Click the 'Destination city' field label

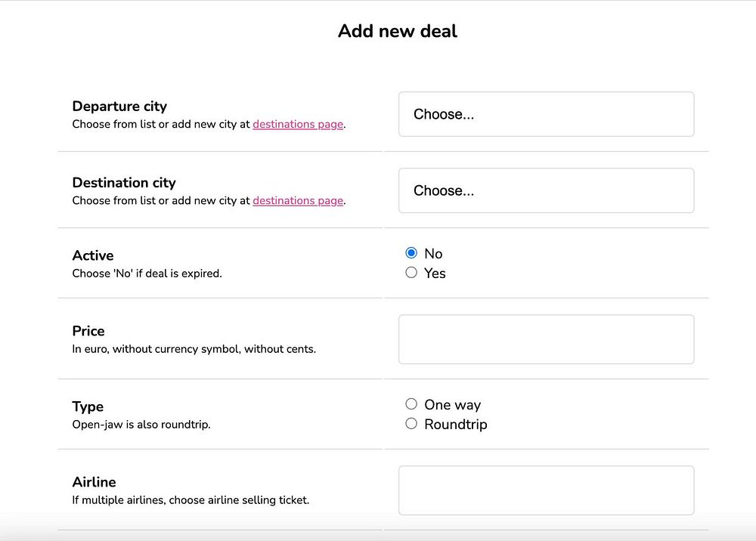124,183
